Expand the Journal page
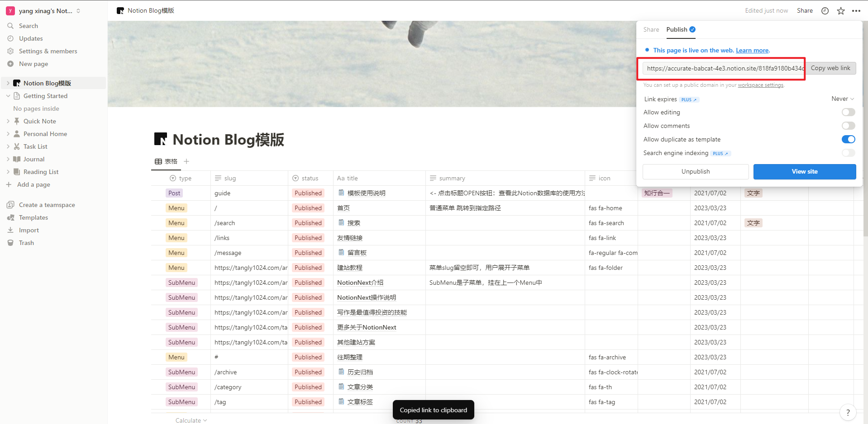Image resolution: width=868 pixels, height=424 pixels. click(x=8, y=159)
